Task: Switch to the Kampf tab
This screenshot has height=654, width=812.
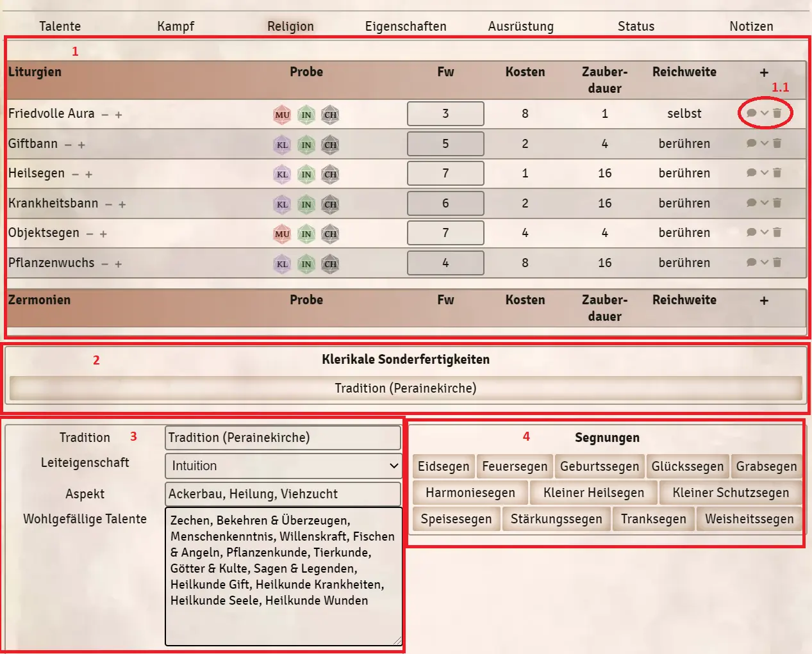Action: [x=176, y=26]
